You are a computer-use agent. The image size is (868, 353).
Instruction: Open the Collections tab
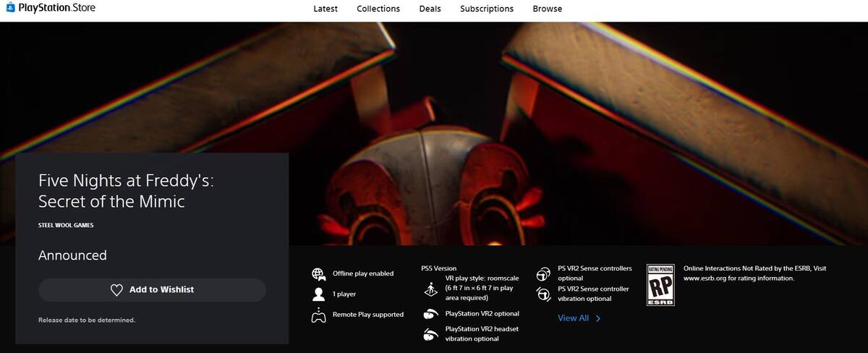pos(378,9)
